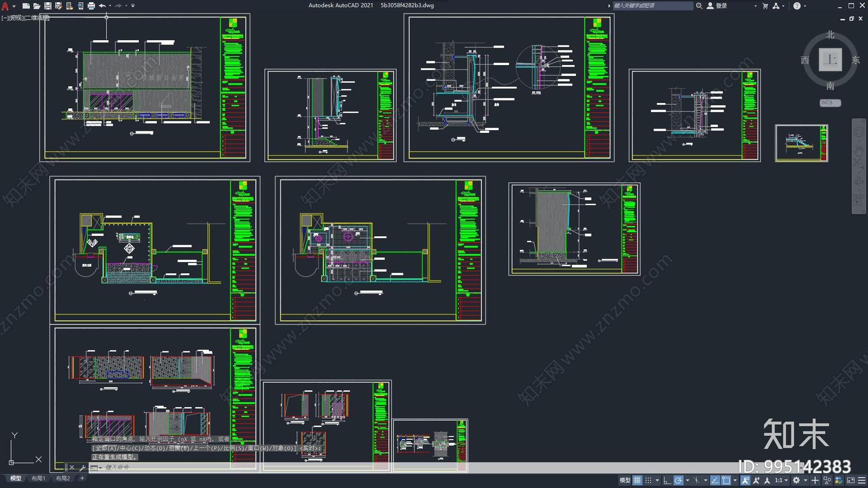This screenshot has width=868, height=488.
Task: Click the ViewCube top face
Action: 830,60
